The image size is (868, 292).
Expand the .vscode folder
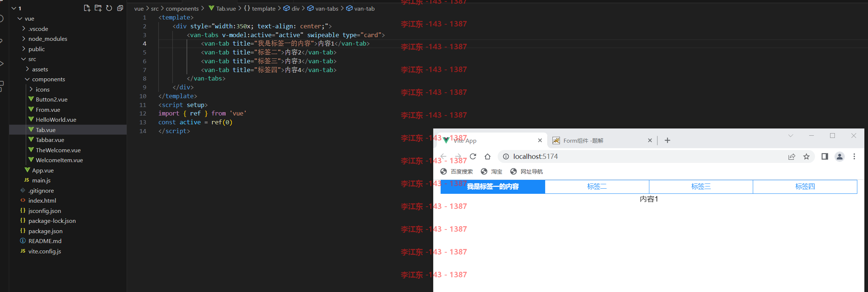click(24, 29)
